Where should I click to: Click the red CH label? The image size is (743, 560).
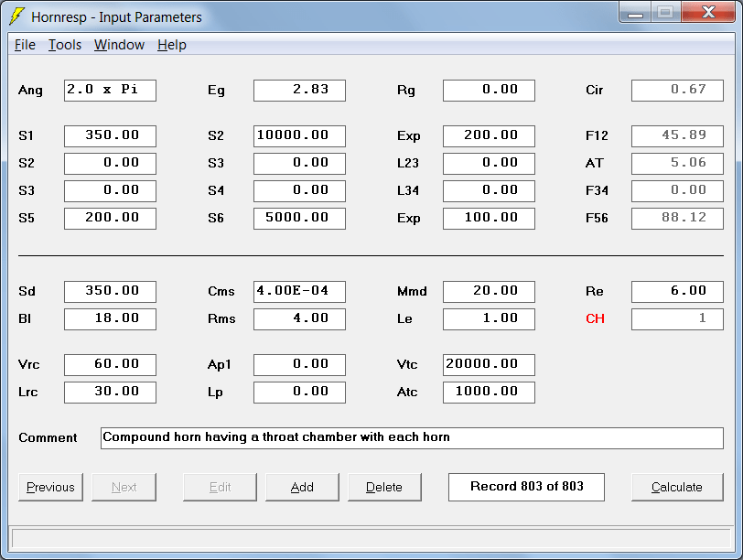pos(595,318)
